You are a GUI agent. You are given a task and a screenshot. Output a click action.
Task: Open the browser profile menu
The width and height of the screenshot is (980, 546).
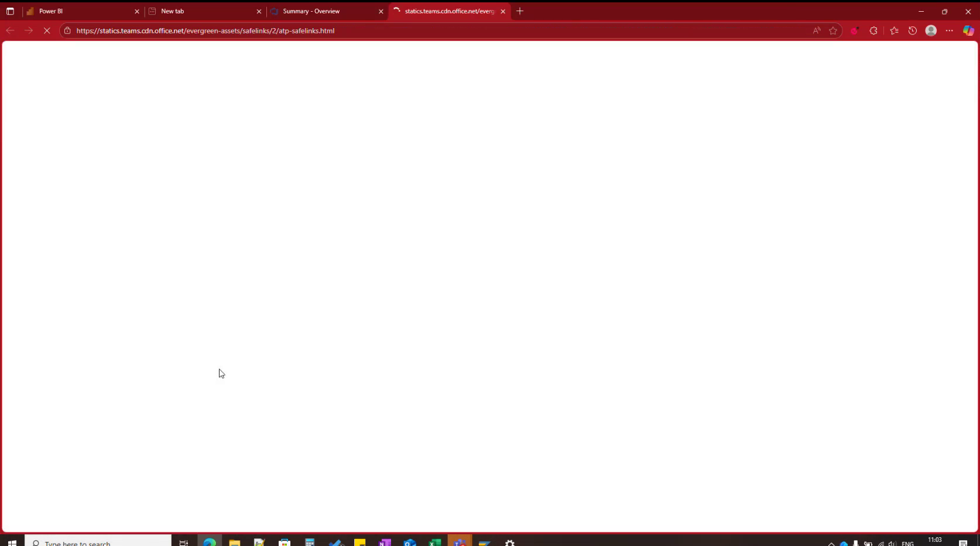(931, 30)
